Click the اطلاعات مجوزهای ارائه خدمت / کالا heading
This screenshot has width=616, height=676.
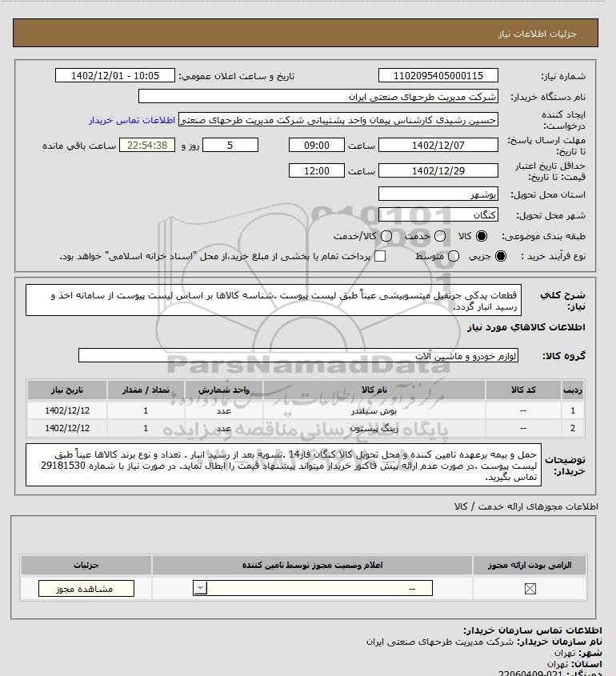click(x=526, y=506)
